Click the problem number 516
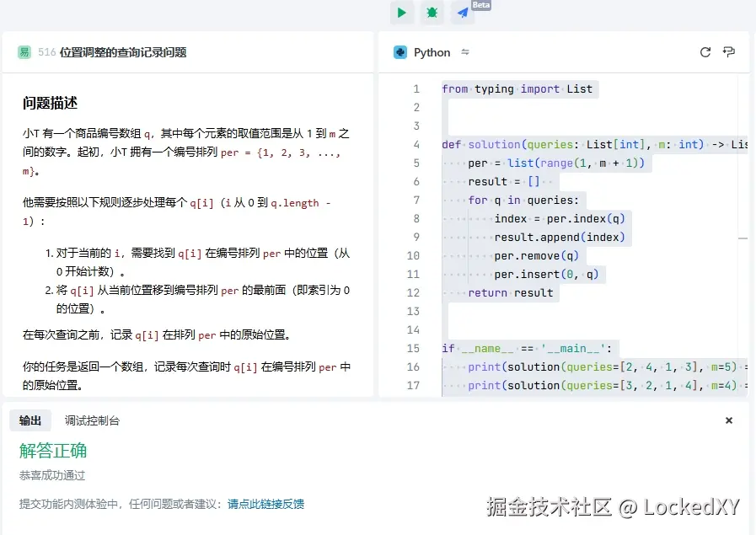The height and width of the screenshot is (535, 756). (x=48, y=51)
